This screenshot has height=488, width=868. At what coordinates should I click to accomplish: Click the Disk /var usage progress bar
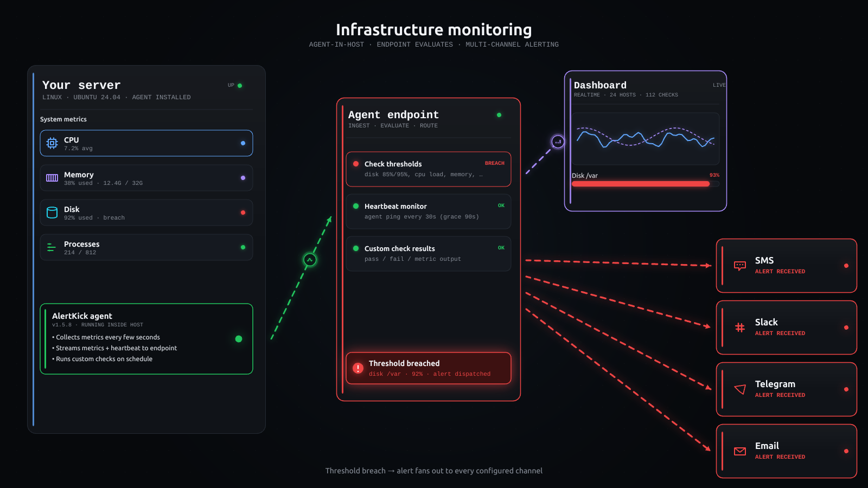[646, 184]
